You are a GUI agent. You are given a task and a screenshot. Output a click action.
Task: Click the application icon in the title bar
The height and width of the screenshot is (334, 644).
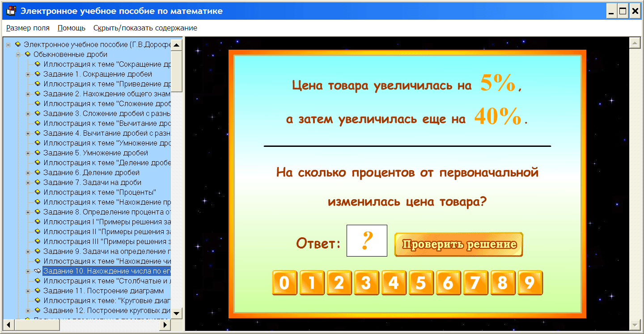coord(11,11)
